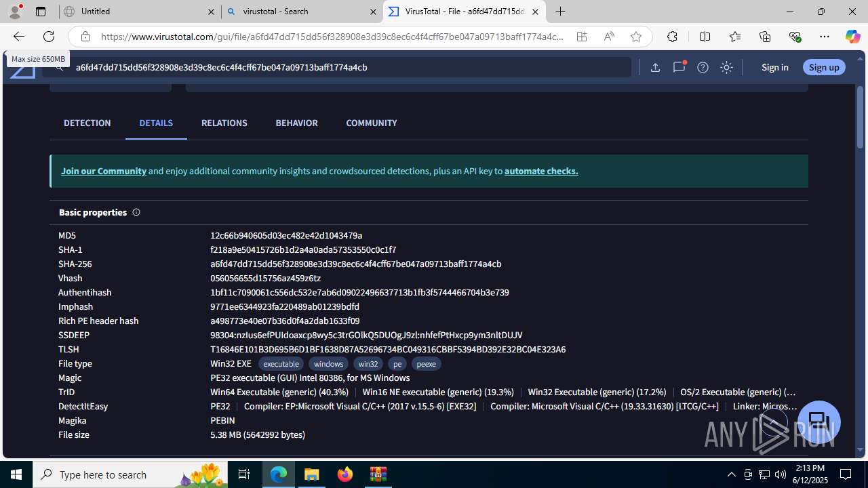Open WinRAR from taskbar
Viewport: 868px width, 488px height.
378,474
